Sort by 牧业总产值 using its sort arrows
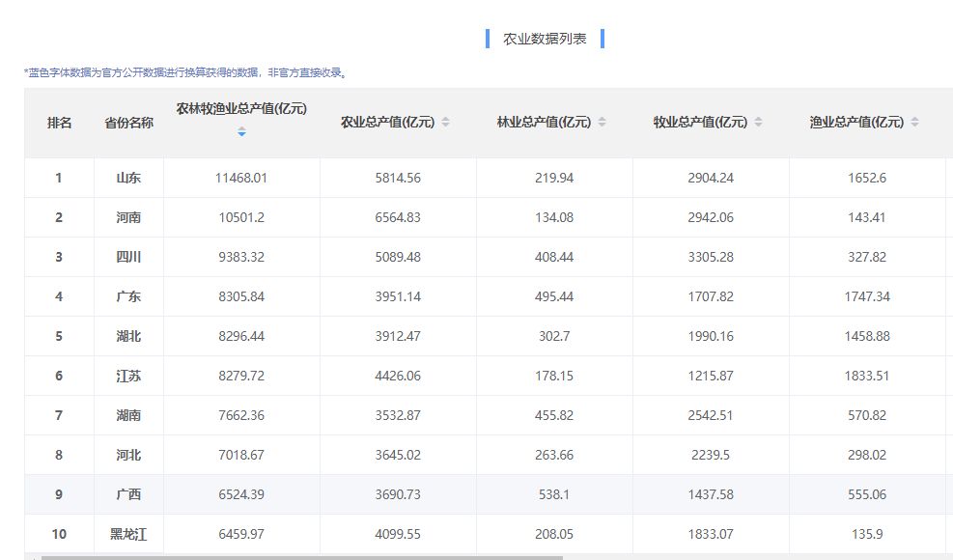The width and height of the screenshot is (953, 560). tap(759, 122)
